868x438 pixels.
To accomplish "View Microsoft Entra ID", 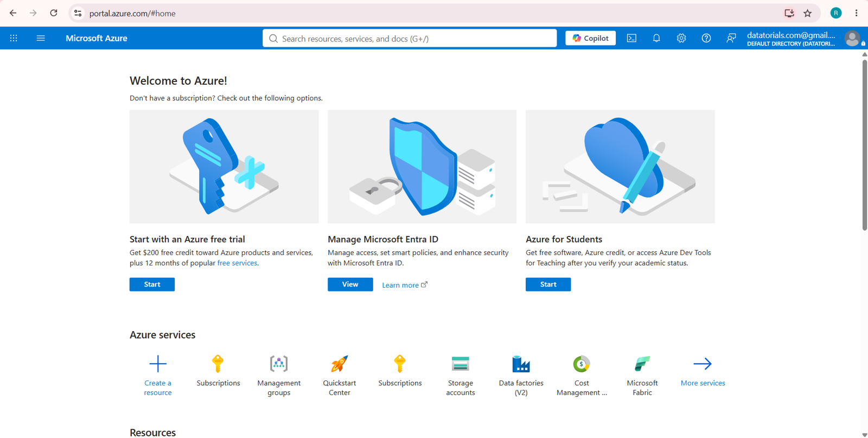I will point(350,284).
